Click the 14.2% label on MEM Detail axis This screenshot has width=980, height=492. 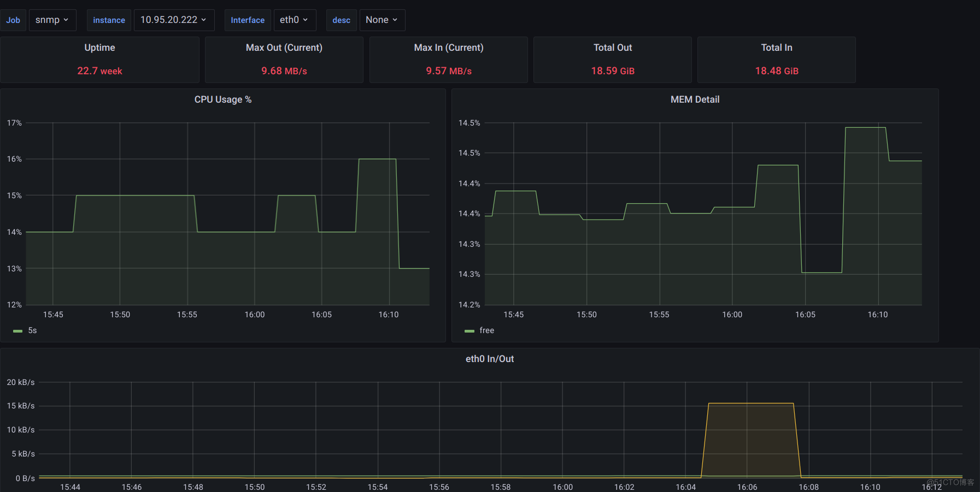(470, 305)
